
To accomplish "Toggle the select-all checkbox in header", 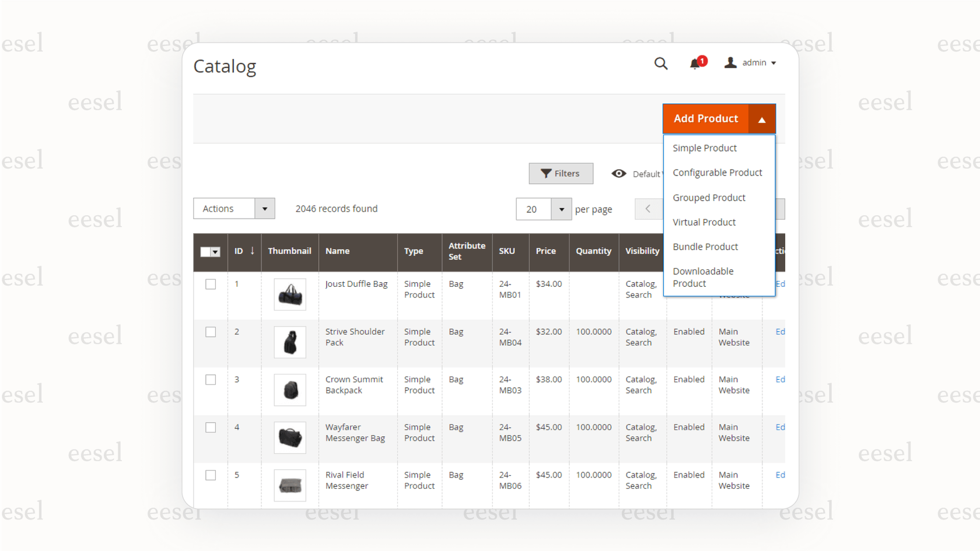I will coord(205,251).
